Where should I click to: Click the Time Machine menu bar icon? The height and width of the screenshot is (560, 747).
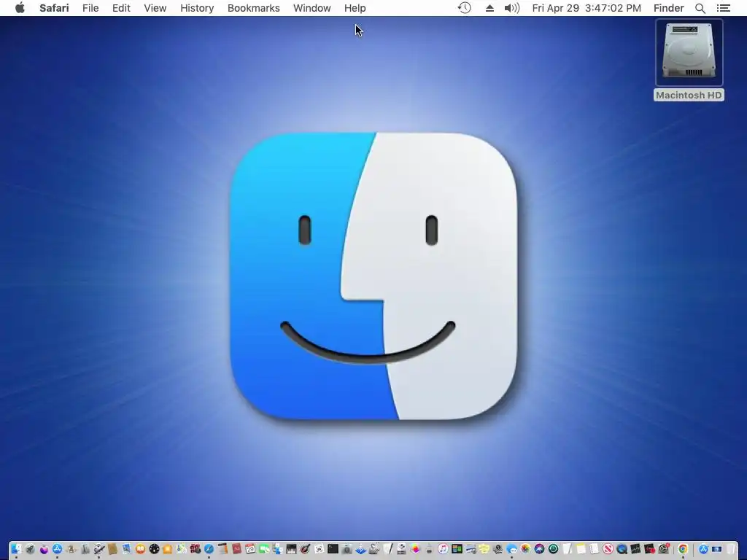click(464, 8)
